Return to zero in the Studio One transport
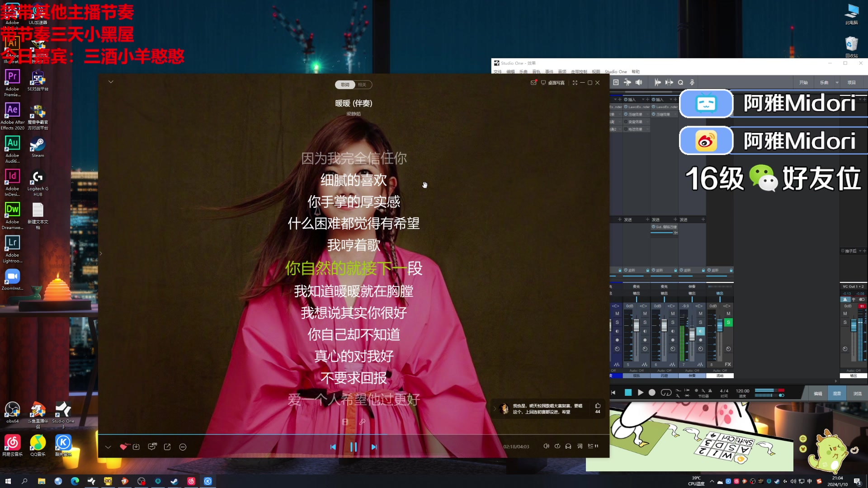Viewport: 868px width, 488px height. [613, 392]
